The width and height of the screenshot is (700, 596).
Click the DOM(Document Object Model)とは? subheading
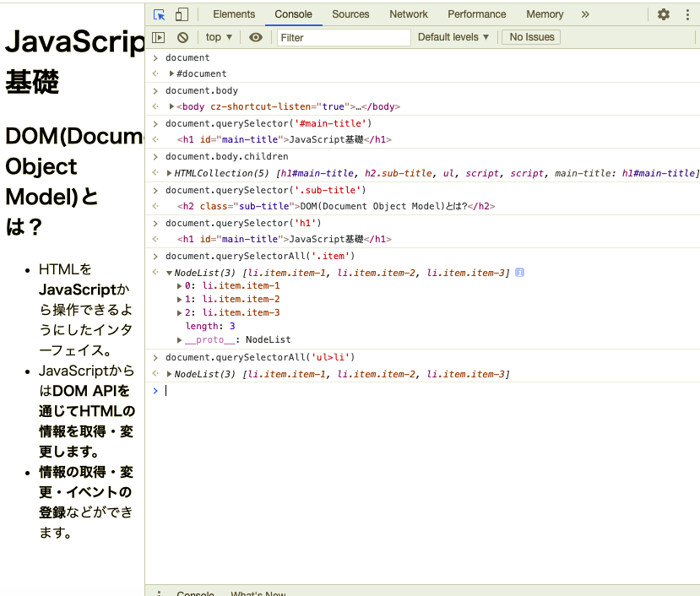coord(74,182)
